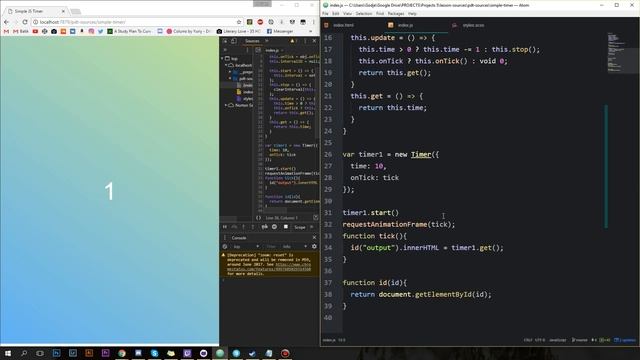Open the Twitter bookmark

click(100, 31)
